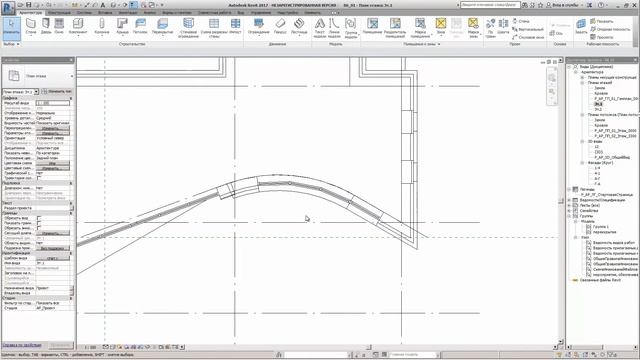640x360 pixels.
Task: Toggle the Обрезать вид checkbox
Action: coord(39,218)
